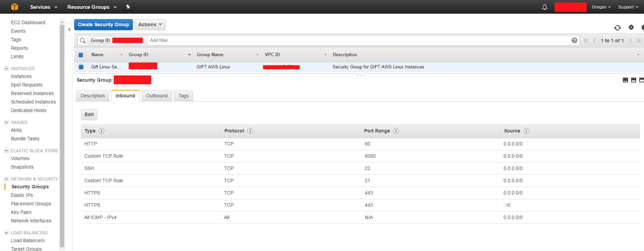Open Spot Requests in sidebar

pos(27,85)
